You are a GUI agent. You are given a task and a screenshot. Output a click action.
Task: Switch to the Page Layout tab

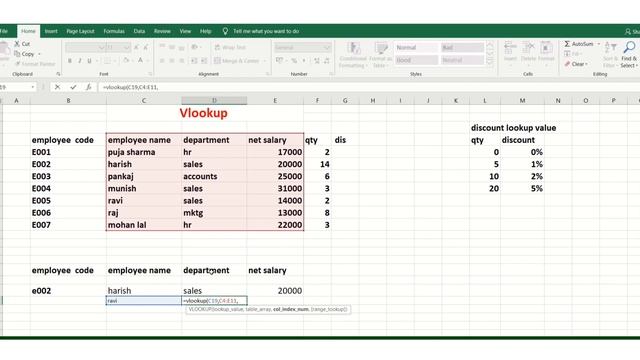pyautogui.click(x=80, y=31)
